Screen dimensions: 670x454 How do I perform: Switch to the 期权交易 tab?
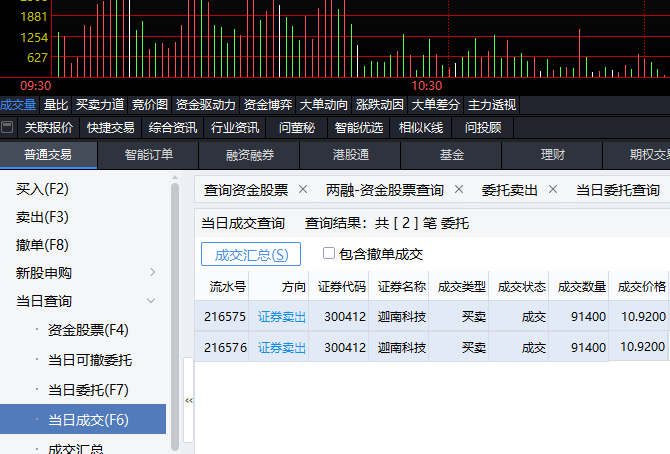(637, 155)
